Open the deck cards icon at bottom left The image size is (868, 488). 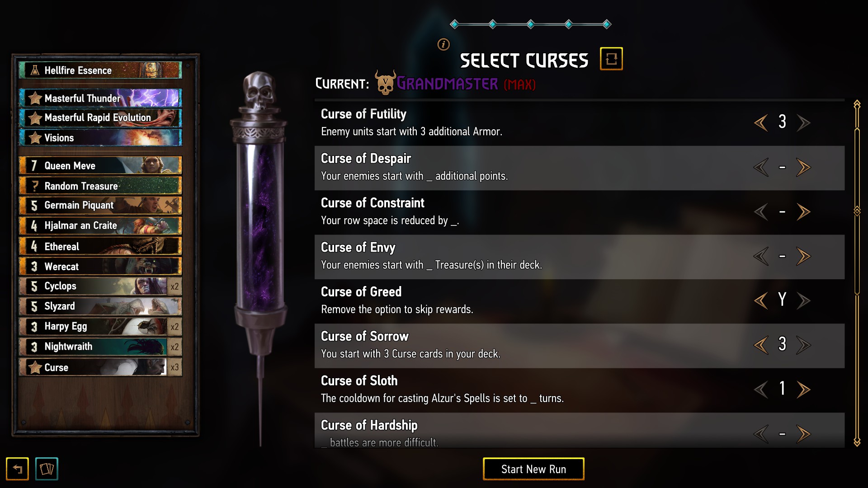point(47,469)
